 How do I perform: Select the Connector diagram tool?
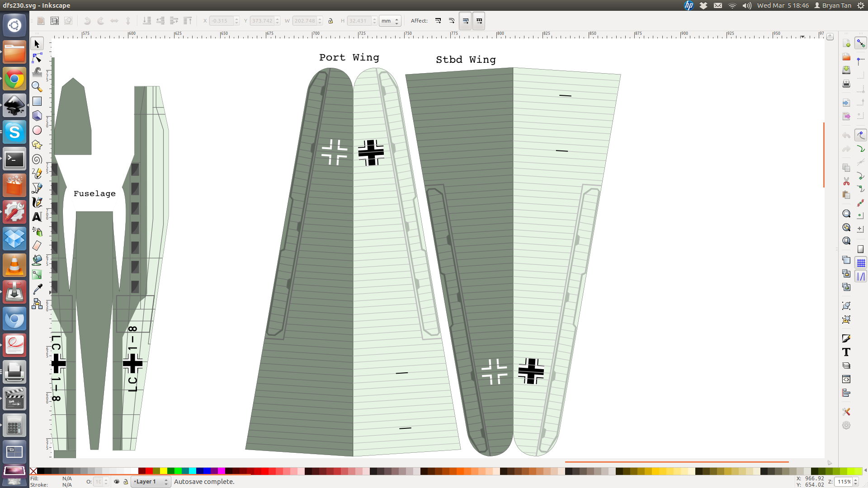pyautogui.click(x=37, y=304)
